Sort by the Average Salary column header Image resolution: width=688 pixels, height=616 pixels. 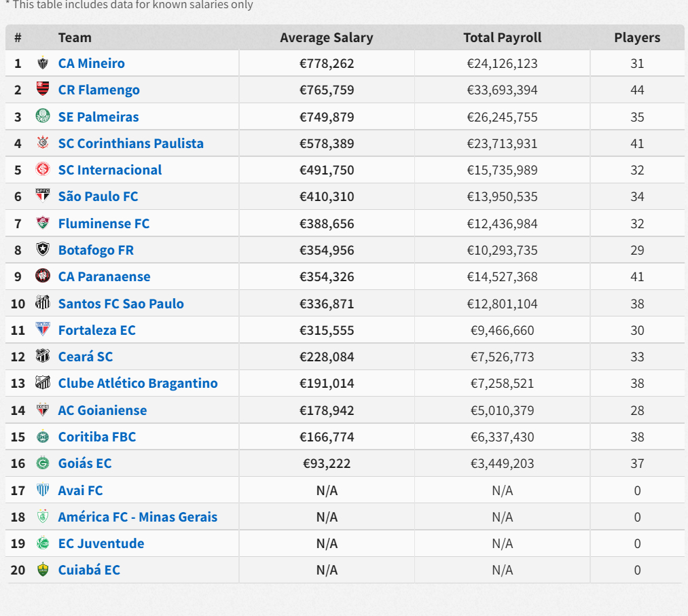327,38
